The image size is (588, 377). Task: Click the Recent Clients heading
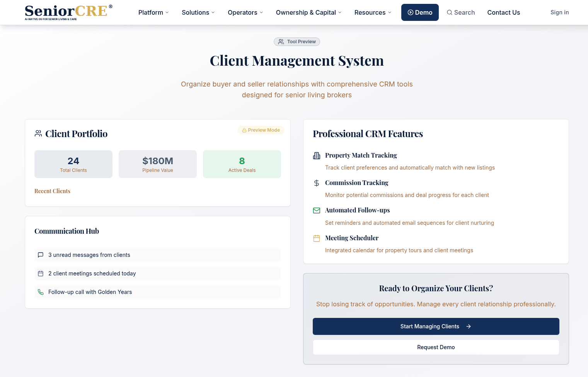click(x=53, y=191)
